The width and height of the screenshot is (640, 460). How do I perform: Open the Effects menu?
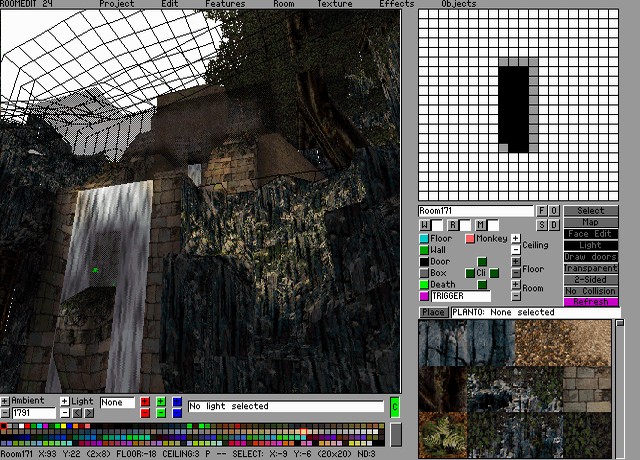pyautogui.click(x=396, y=4)
